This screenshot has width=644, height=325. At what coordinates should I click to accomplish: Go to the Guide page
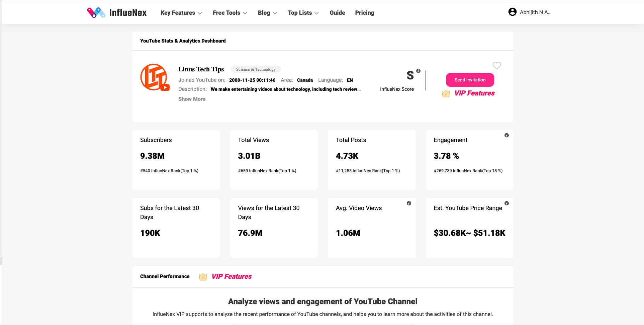(337, 13)
